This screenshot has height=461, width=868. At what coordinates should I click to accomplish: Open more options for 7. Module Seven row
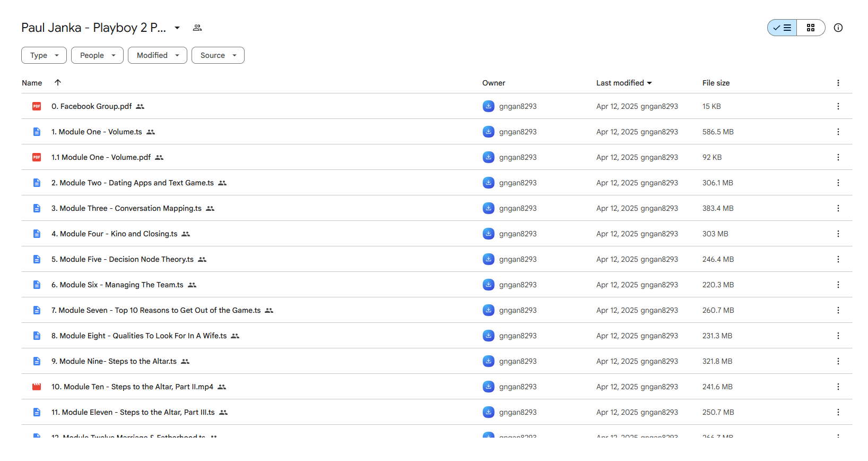point(838,310)
